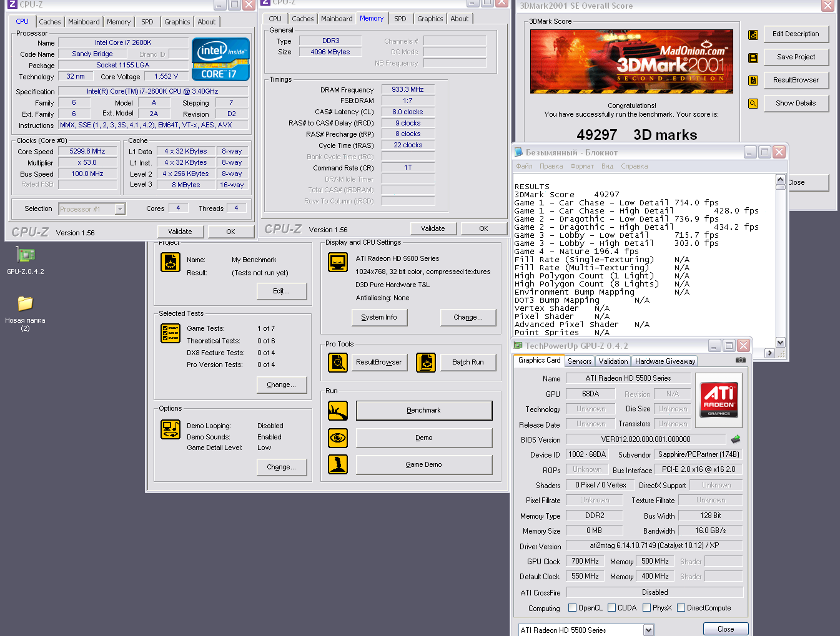
Task: Click the Batch Run icon in Pro Tools
Action: pyautogui.click(x=426, y=362)
